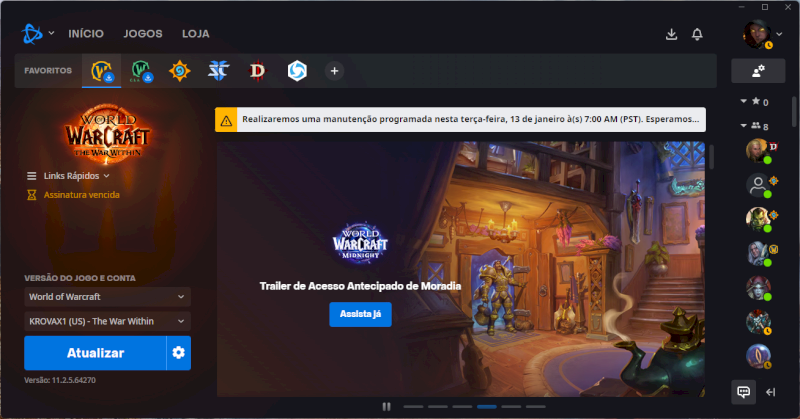This screenshot has width=800, height=419.
Task: Open the downloads icon
Action: point(671,34)
